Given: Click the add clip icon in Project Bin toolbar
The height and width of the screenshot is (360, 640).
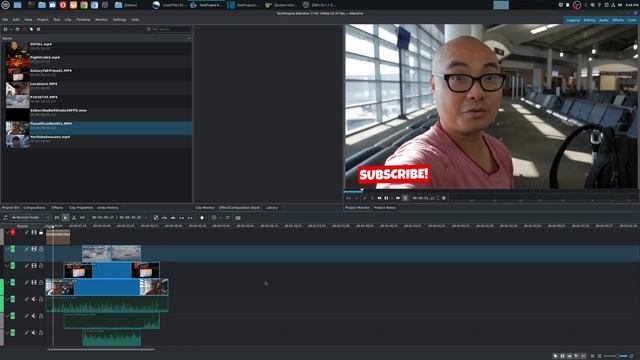Looking at the screenshot, I should (5, 29).
